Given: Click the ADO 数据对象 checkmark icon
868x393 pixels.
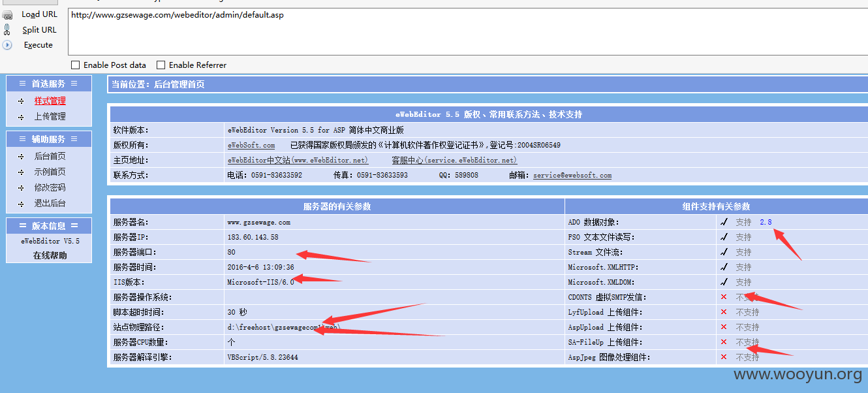Looking at the screenshot, I should tap(724, 222).
